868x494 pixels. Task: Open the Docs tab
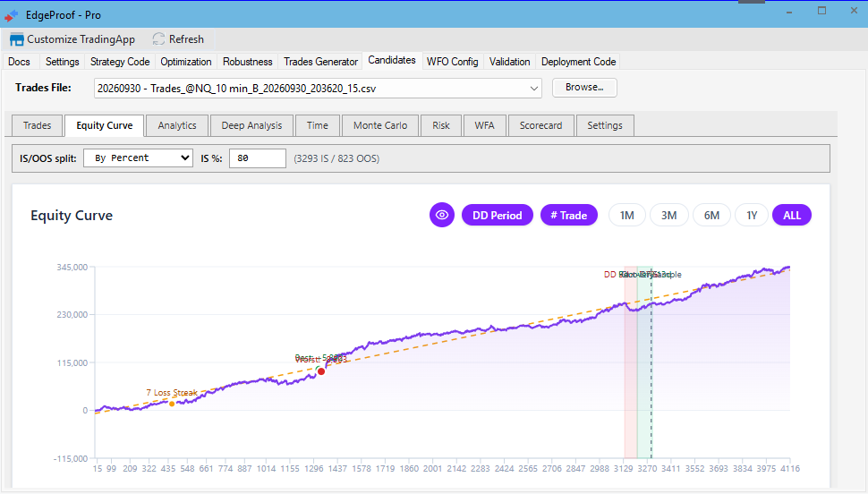[x=20, y=62]
